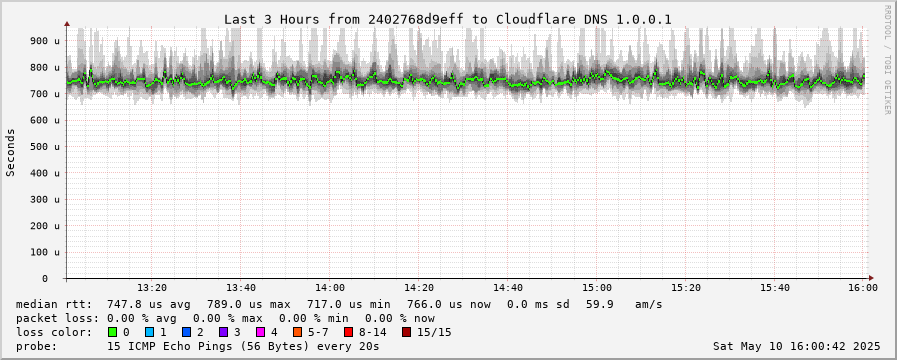Screen dimensions: 897x360
Task: Click the red 8-14 loss swatch
Action: [x=348, y=332]
